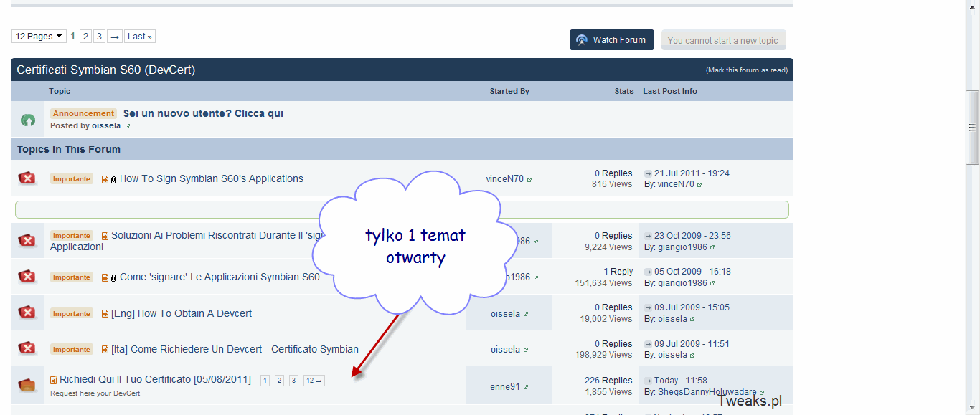
Task: Click locked-topic icon beside Come 'signare' topic
Action: [27, 277]
